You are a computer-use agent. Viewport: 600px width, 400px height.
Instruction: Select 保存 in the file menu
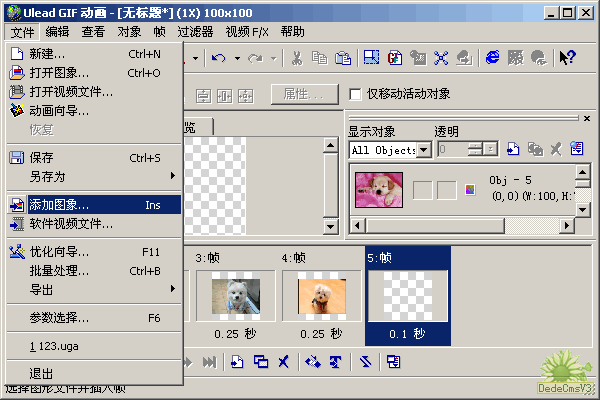[94, 157]
